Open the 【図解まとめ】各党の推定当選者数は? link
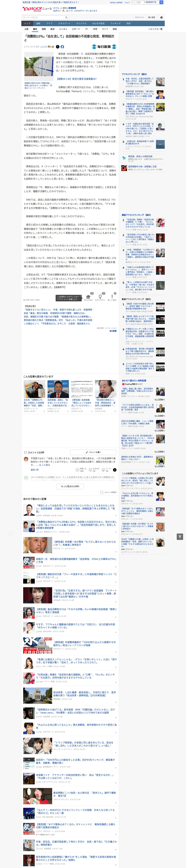Viewport: 186px width, 868px height. [x=77, y=79]
